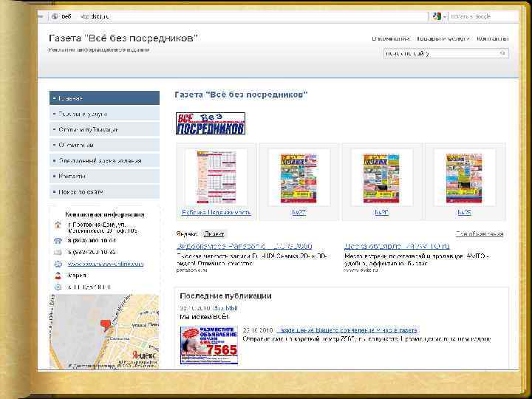The image size is (532, 399).
Task: Click the magnifier icon in the site search
Action: [503, 53]
